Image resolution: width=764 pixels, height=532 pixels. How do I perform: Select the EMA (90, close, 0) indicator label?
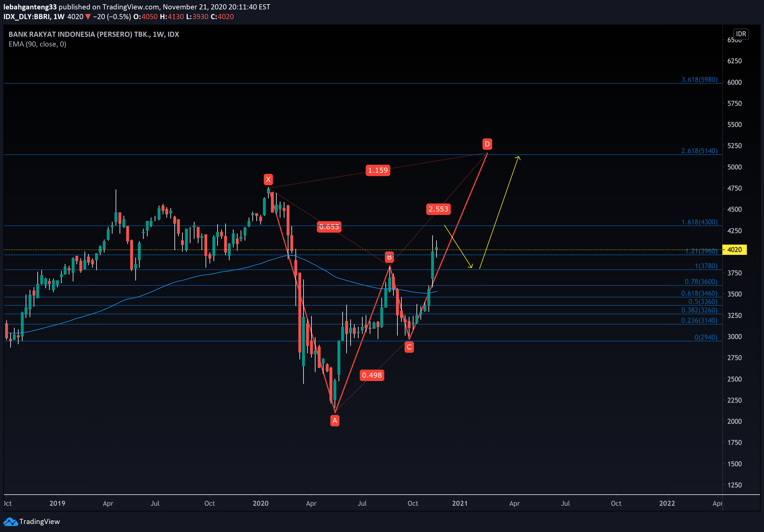(37, 44)
